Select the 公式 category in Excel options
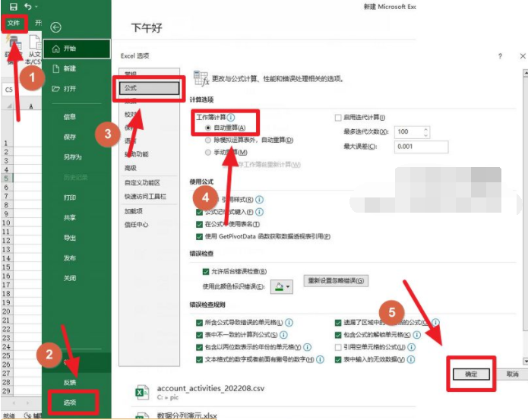528x420 pixels. pyautogui.click(x=149, y=88)
